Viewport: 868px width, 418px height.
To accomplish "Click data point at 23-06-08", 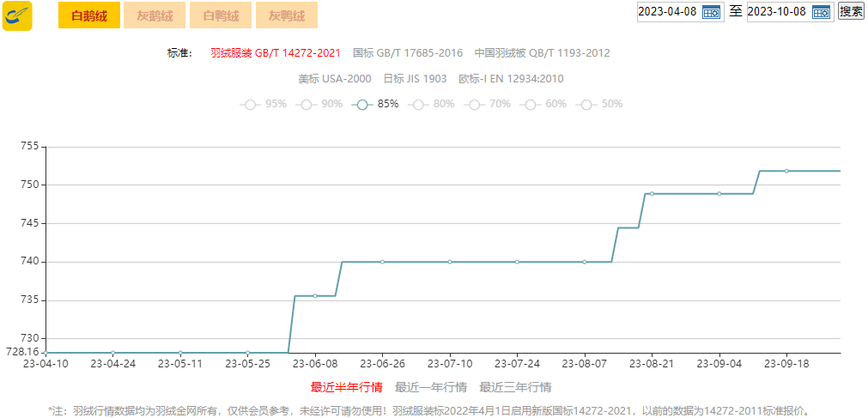I will click(x=315, y=295).
